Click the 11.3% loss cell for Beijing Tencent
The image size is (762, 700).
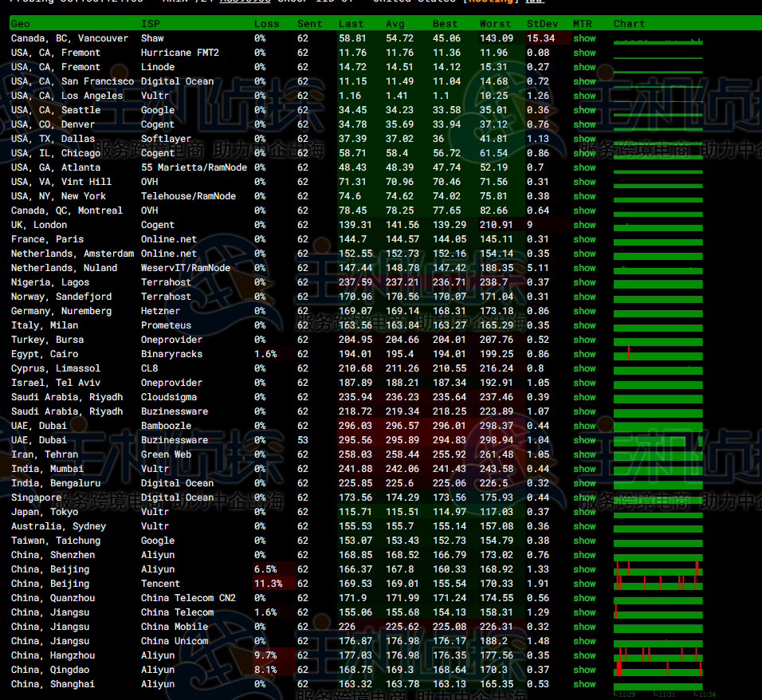pos(267,584)
